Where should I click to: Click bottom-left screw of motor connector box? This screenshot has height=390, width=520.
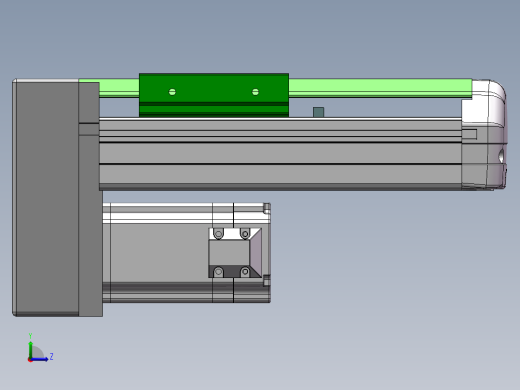point(218,272)
